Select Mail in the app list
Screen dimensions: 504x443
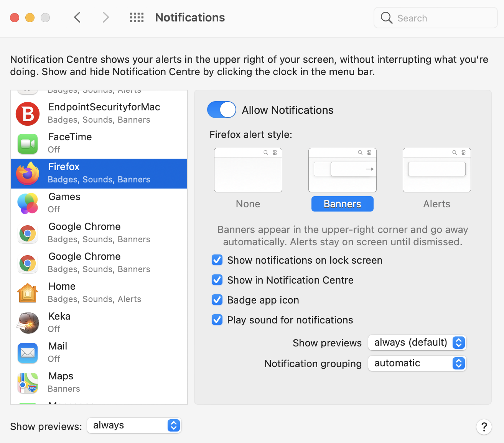pyautogui.click(x=99, y=353)
